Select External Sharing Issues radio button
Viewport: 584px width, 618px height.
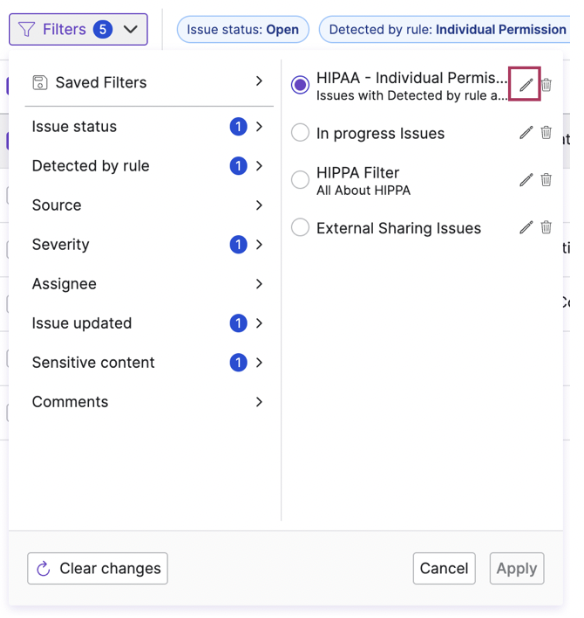(300, 227)
